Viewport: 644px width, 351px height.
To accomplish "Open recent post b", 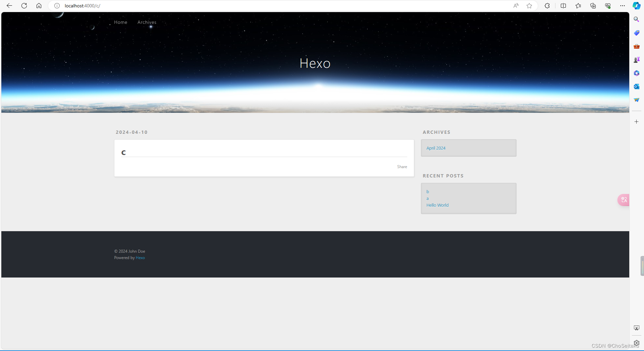I will pos(428,192).
